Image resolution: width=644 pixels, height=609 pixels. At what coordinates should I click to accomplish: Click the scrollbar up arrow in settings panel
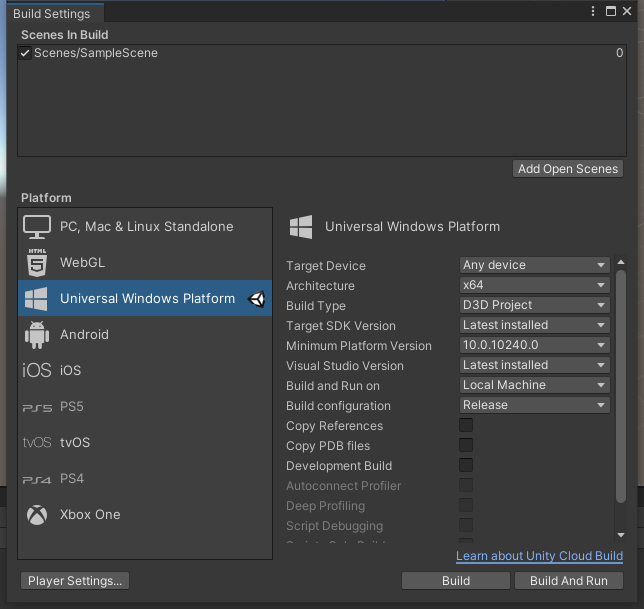(x=621, y=262)
